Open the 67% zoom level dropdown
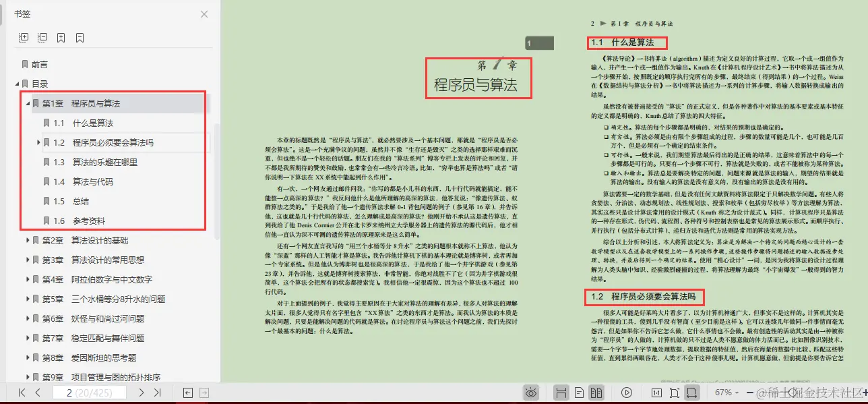The image size is (868, 404). (x=726, y=392)
